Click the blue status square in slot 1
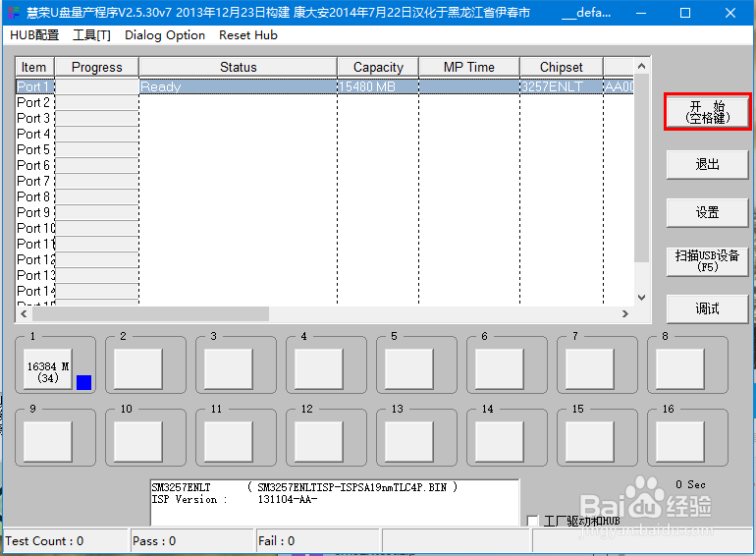 click(83, 382)
